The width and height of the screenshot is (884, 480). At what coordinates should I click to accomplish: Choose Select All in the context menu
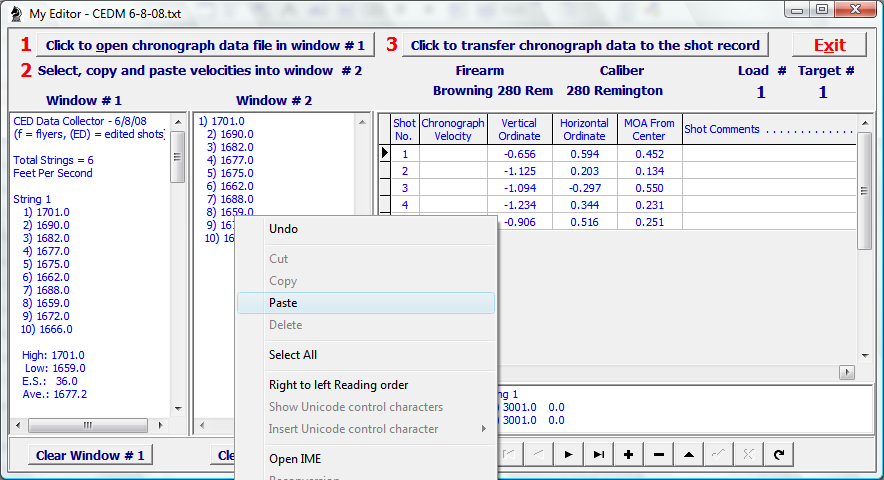pos(366,355)
